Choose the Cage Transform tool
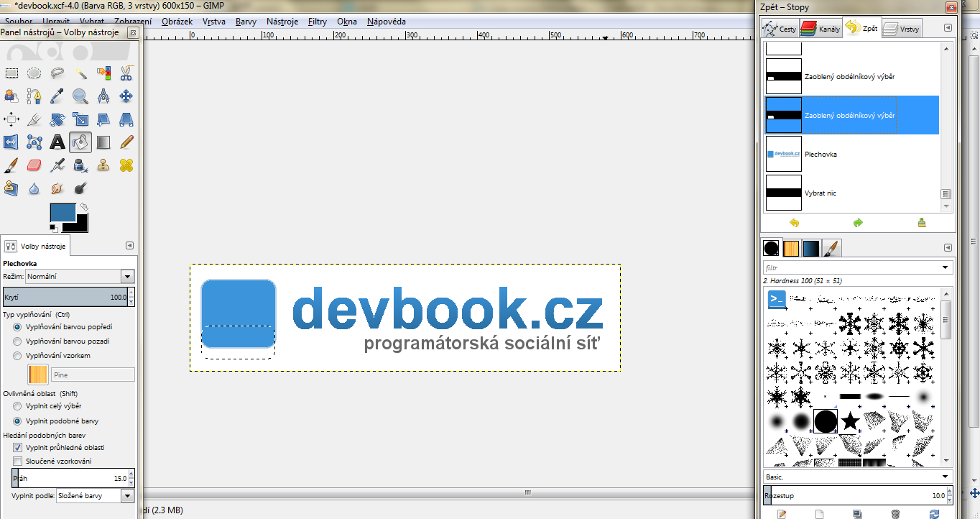The height and width of the screenshot is (519, 980). [x=34, y=142]
